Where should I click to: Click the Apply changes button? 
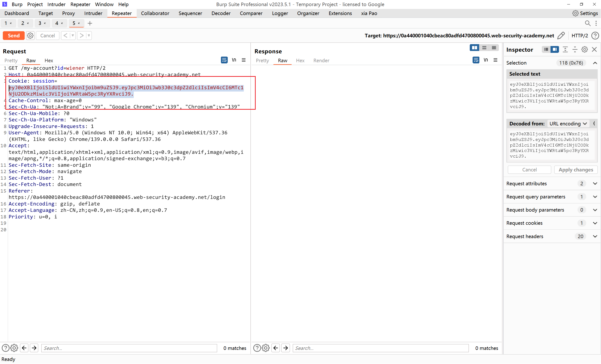[x=576, y=170]
